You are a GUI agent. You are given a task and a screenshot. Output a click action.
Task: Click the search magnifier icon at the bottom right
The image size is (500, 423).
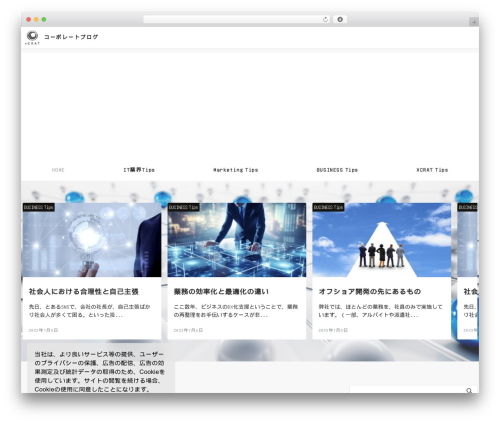click(469, 390)
